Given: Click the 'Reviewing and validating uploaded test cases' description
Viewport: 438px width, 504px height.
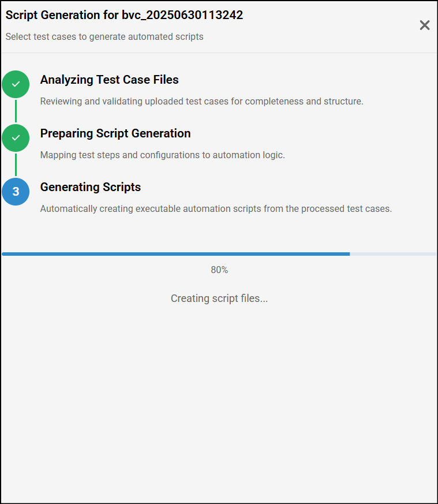Looking at the screenshot, I should pos(201,102).
